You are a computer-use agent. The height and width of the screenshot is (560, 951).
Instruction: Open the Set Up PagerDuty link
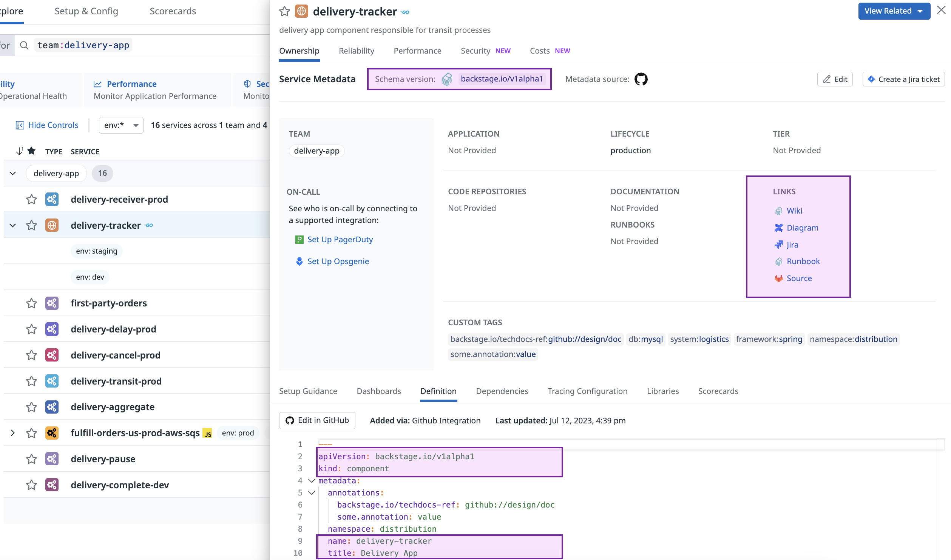click(340, 240)
